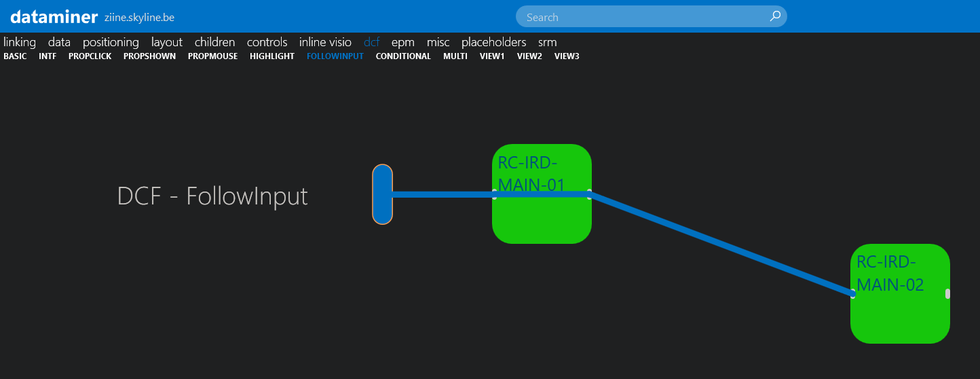Open the positioning menu
Screen dimensions: 980x379
[x=111, y=42]
